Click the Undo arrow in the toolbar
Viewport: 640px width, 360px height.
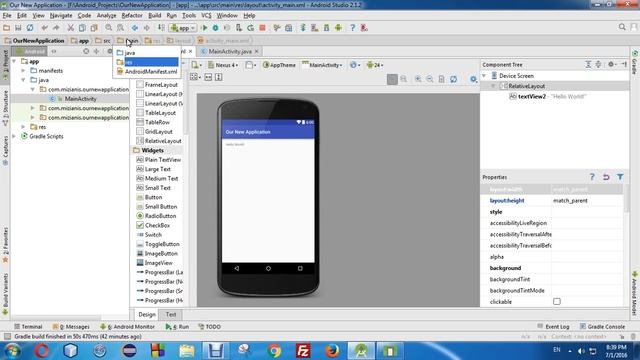44,28
